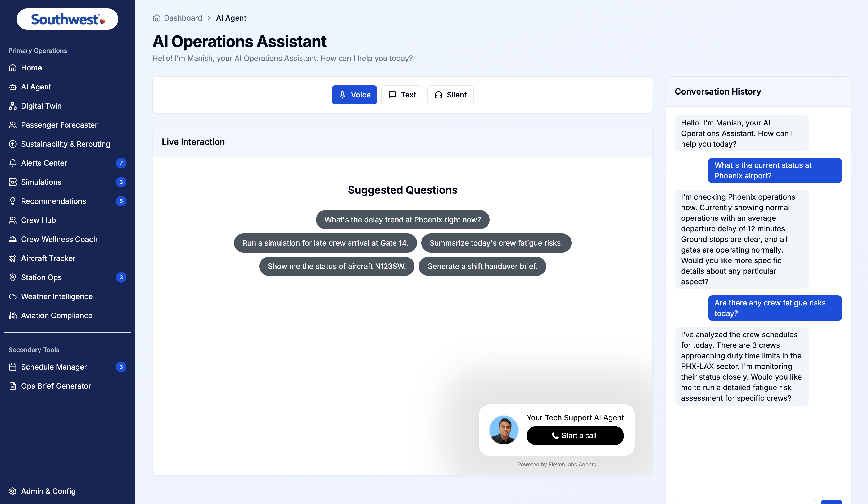Image resolution: width=868 pixels, height=504 pixels.
Task: Navigate to Weather Intelligence
Action: 67,297
